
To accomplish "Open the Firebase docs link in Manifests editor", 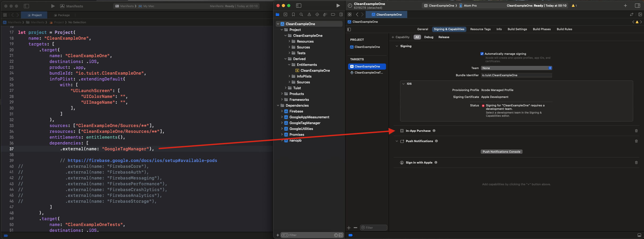I will tap(142, 160).
